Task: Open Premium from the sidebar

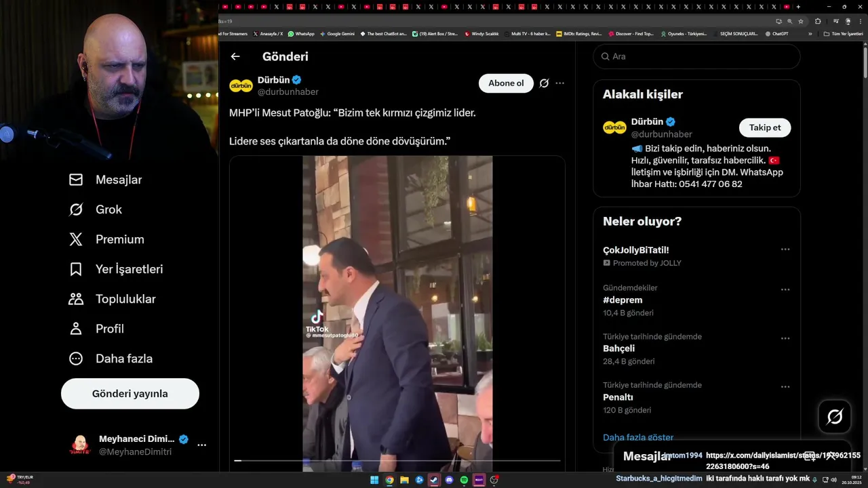Action: tap(106, 239)
